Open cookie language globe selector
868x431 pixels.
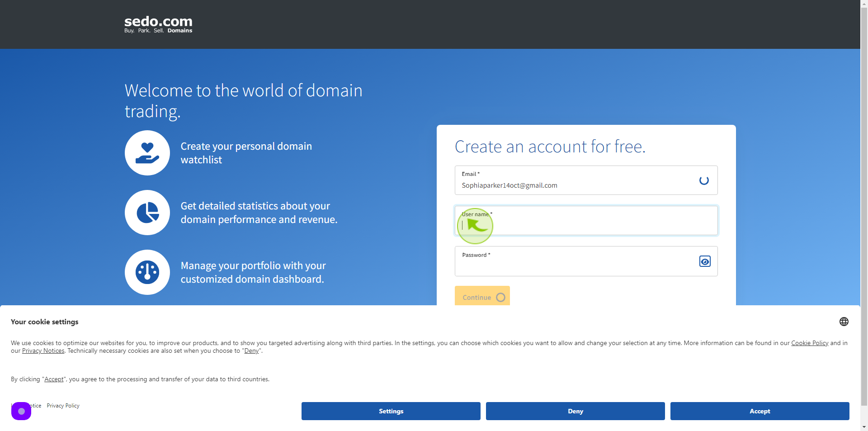[x=844, y=322]
